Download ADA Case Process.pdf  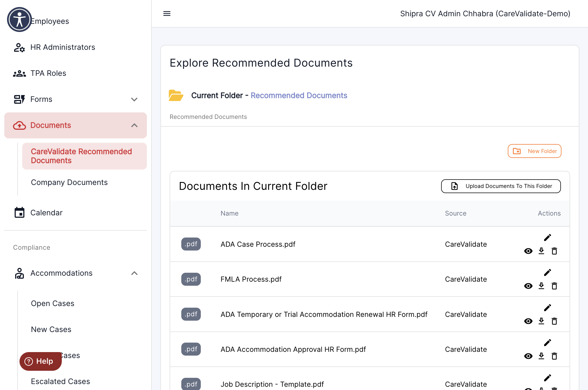(x=541, y=251)
